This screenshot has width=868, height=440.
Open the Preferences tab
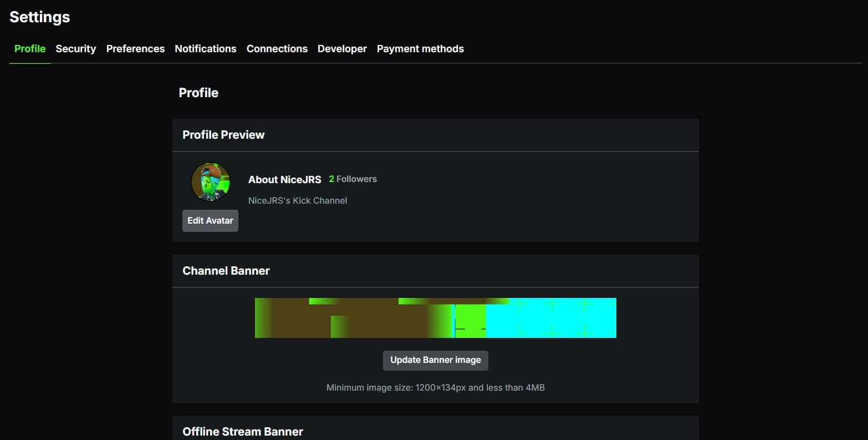tap(135, 49)
